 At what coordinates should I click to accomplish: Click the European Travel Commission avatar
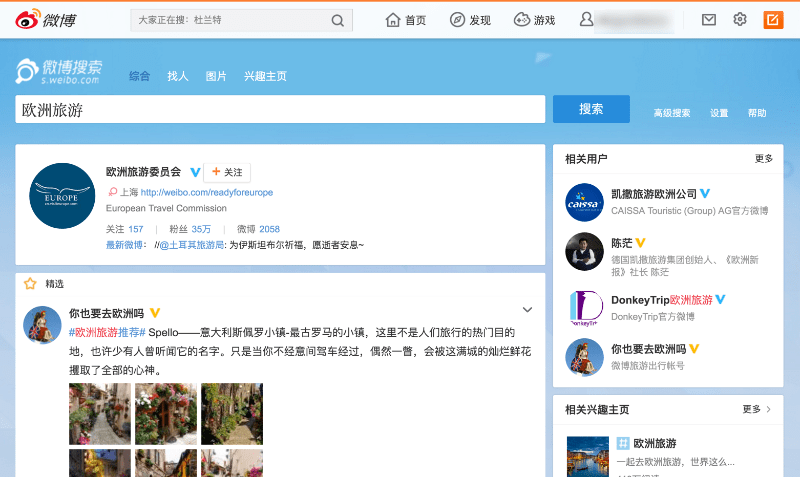[x=62, y=196]
